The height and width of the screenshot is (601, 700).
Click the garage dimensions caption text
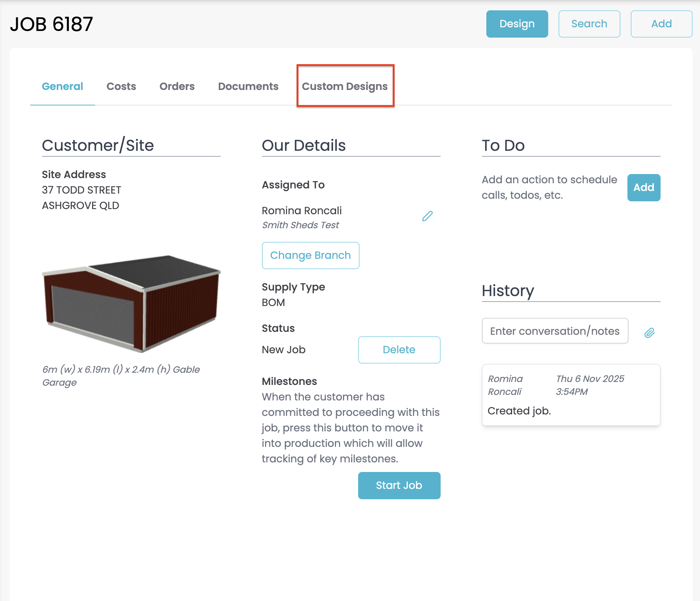(121, 376)
